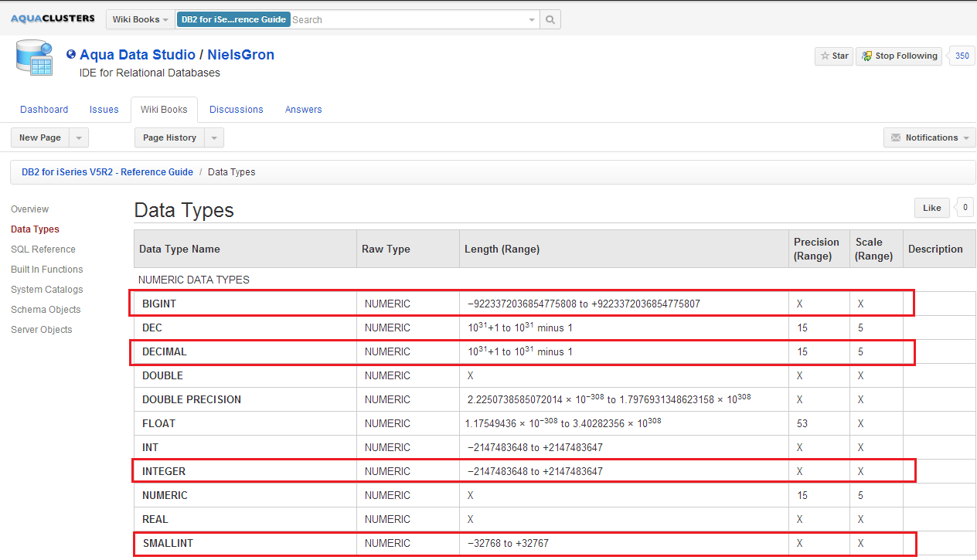The width and height of the screenshot is (977, 560).
Task: Open Overview in the sidebar
Action: pos(29,209)
